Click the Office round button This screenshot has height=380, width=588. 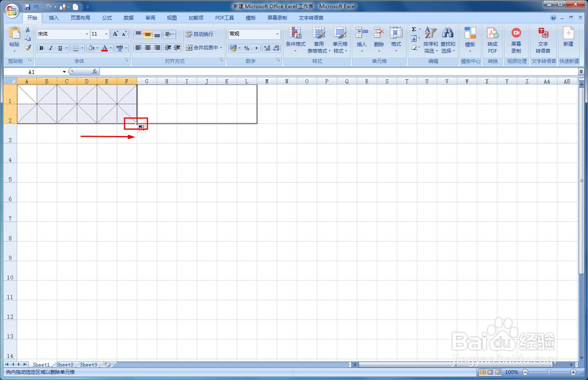point(11,11)
